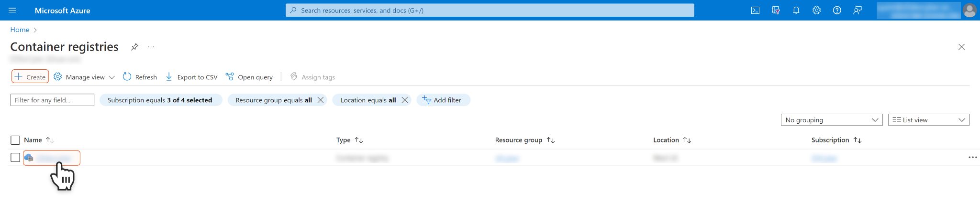Click Export to CSV

click(191, 77)
